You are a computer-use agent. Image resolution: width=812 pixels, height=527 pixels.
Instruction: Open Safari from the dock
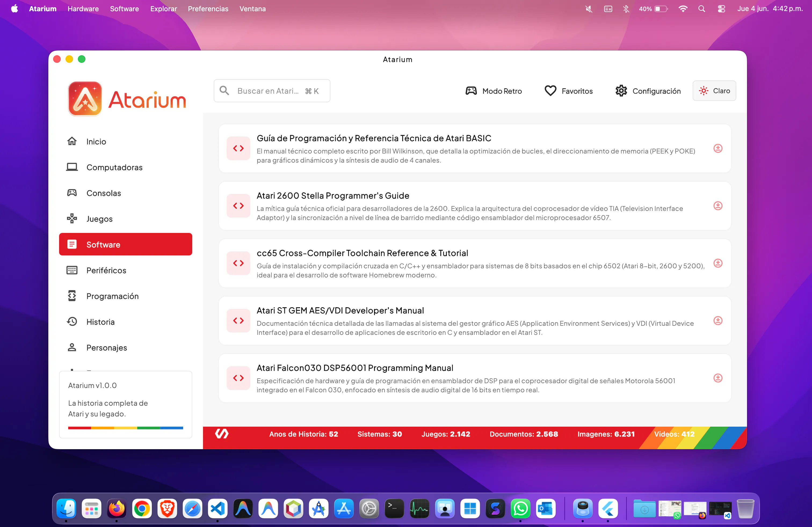tap(193, 508)
